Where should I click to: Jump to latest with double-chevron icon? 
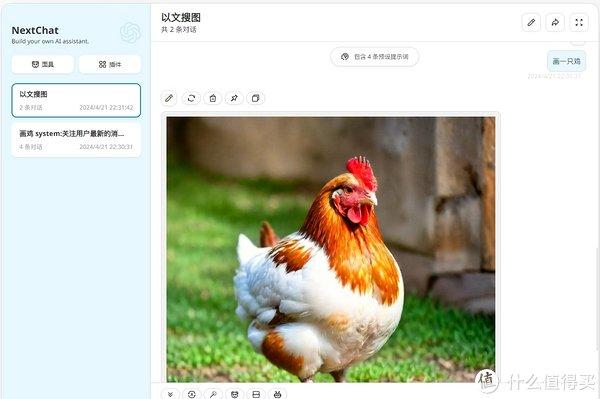coord(170,394)
